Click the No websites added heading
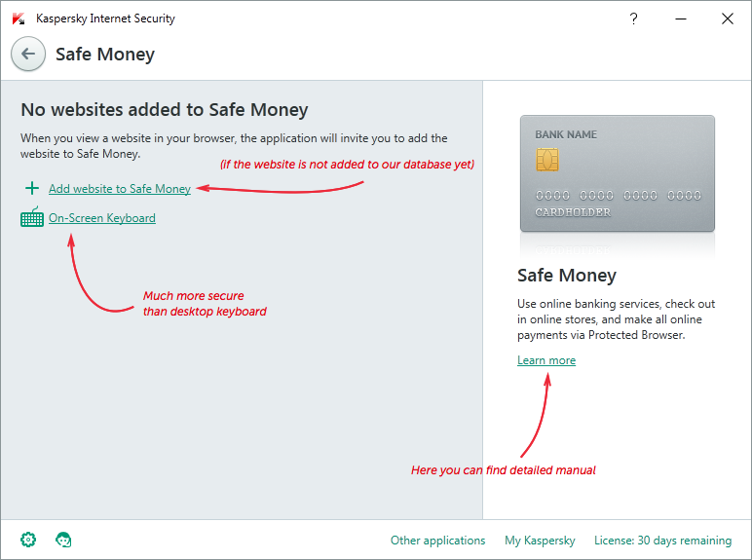Viewport: 752px width, 560px height. (x=165, y=110)
